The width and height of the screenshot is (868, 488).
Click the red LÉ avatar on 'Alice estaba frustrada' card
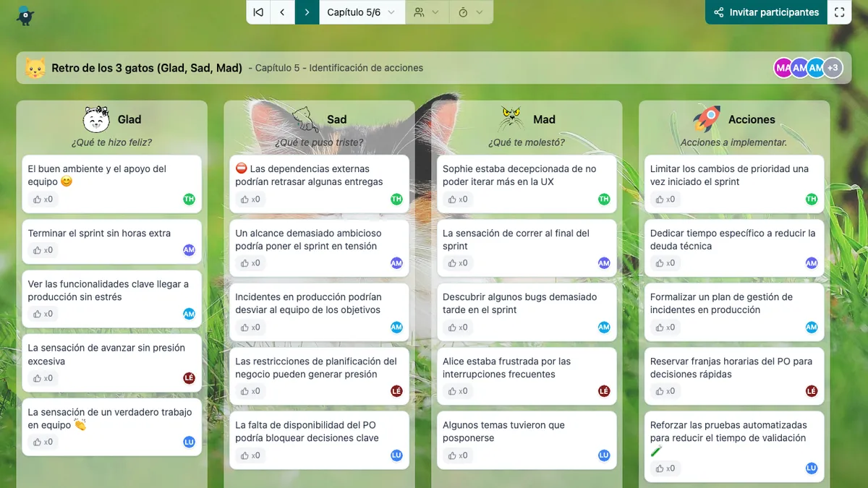(604, 391)
